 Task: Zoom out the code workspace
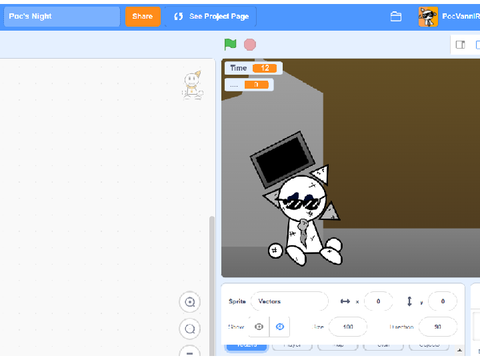click(x=190, y=329)
